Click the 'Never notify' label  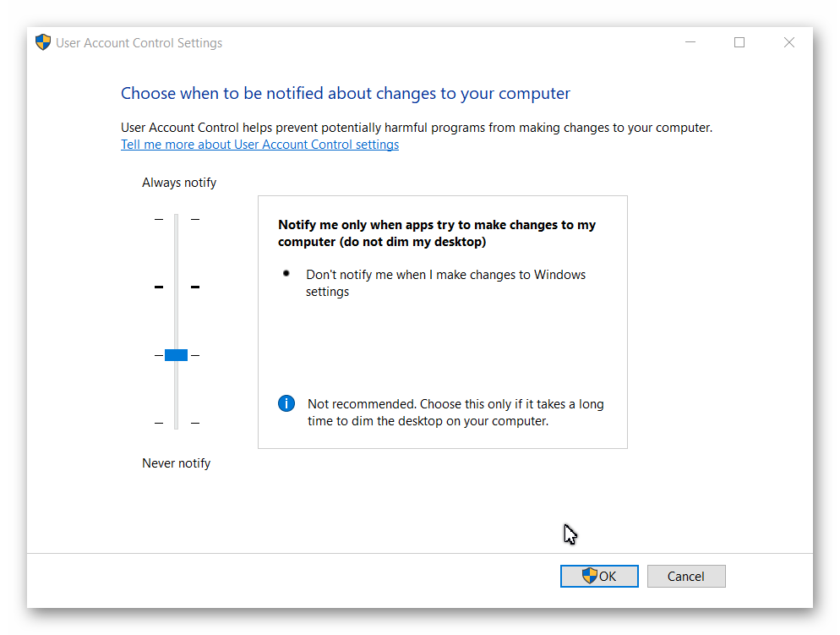tap(177, 463)
